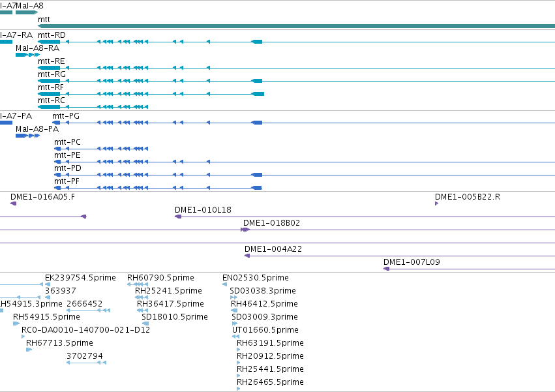
Task: Click the SD18010.5prime EST label
Action: pyautogui.click(x=175, y=317)
